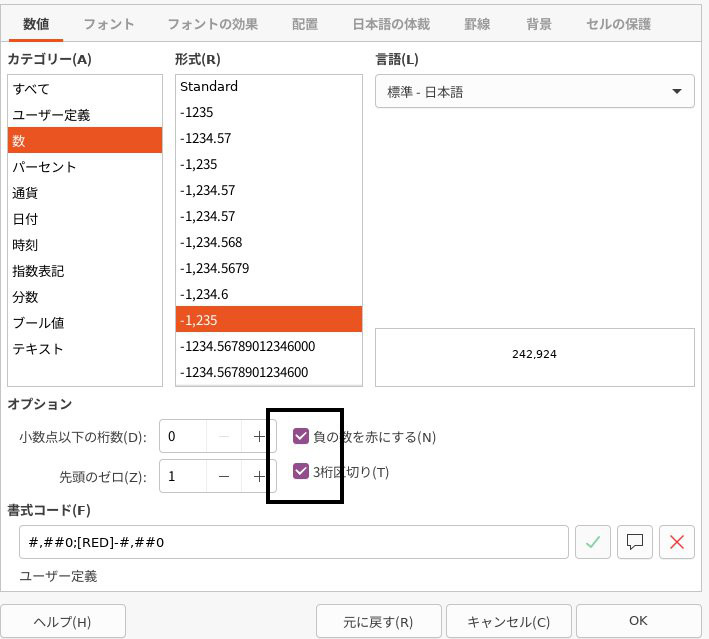This screenshot has width=709, height=639.
Task: Open the 罫線 tab
Action: (477, 23)
